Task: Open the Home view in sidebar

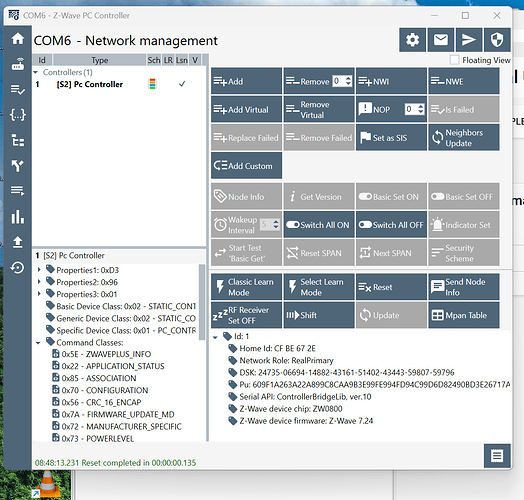Action: click(18, 39)
